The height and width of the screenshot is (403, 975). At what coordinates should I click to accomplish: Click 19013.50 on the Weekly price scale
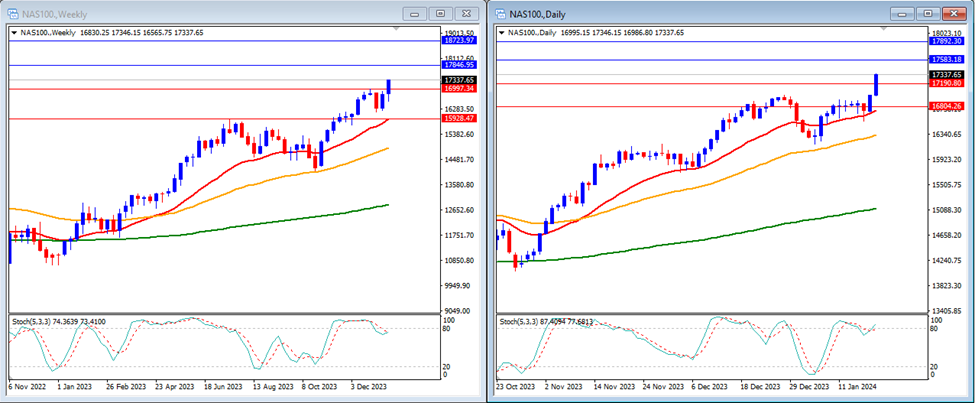coord(461,33)
